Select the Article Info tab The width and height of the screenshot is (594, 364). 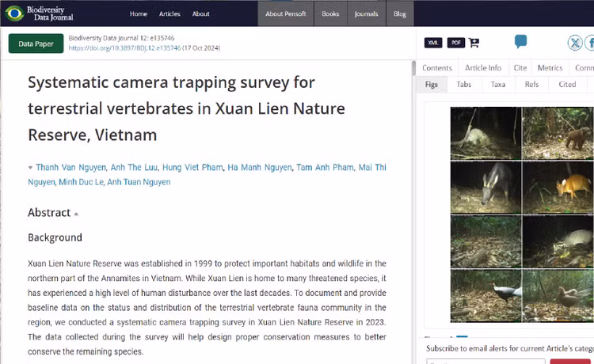[482, 68]
